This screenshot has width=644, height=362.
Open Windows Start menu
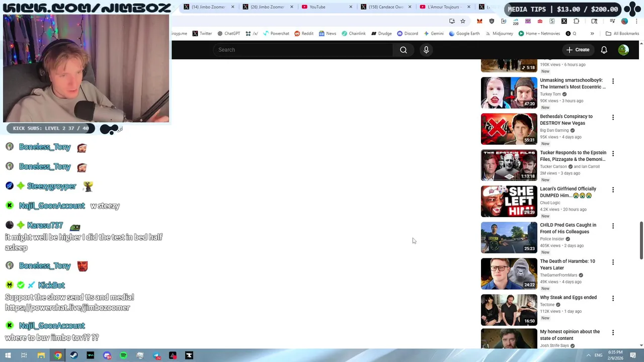coord(8,355)
